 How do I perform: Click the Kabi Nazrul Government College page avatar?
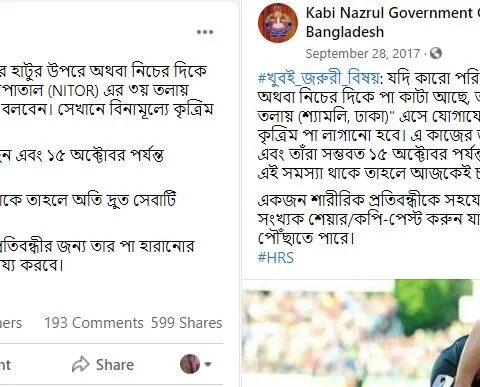pyautogui.click(x=278, y=23)
